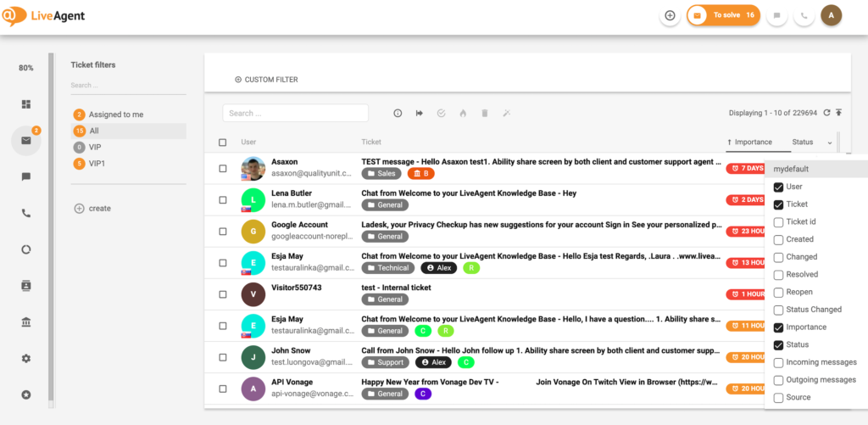The height and width of the screenshot is (425, 868).
Task: Click the Technical department tag
Action: pos(388,267)
